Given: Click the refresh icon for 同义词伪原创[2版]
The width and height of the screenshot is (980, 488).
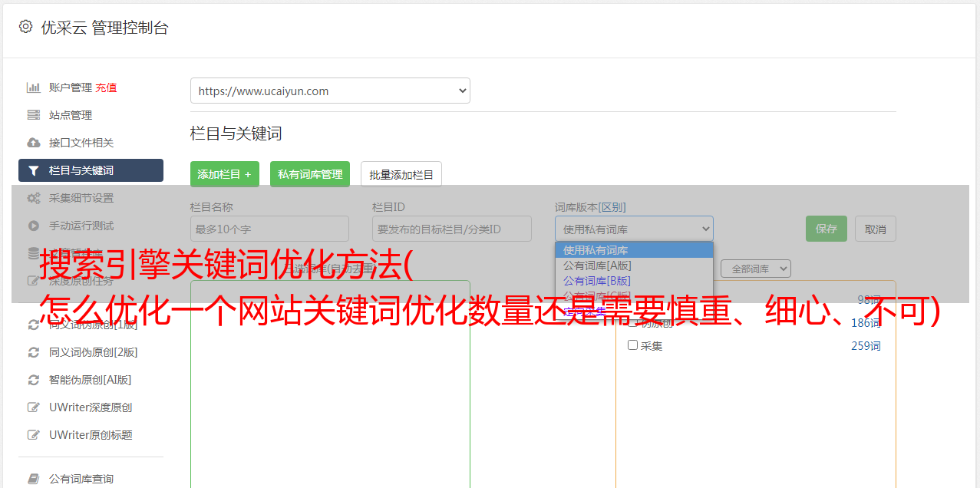Looking at the screenshot, I should [34, 352].
